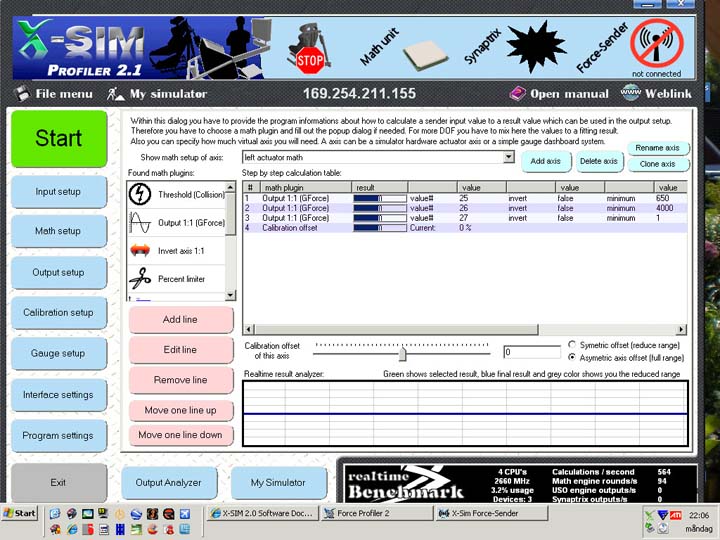The height and width of the screenshot is (540, 720).
Task: Click calculation table scroll right arrow
Action: (x=681, y=329)
